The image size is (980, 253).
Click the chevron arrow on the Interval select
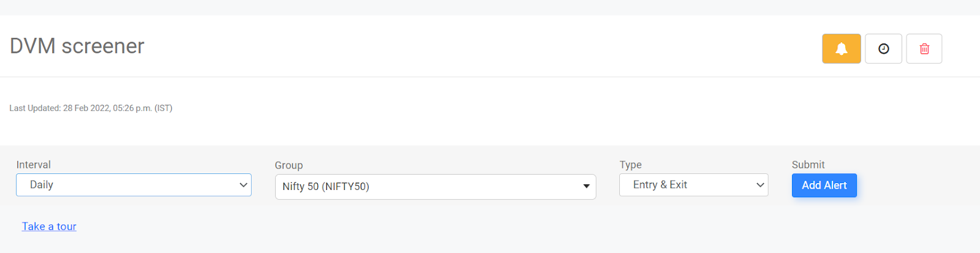click(x=243, y=185)
